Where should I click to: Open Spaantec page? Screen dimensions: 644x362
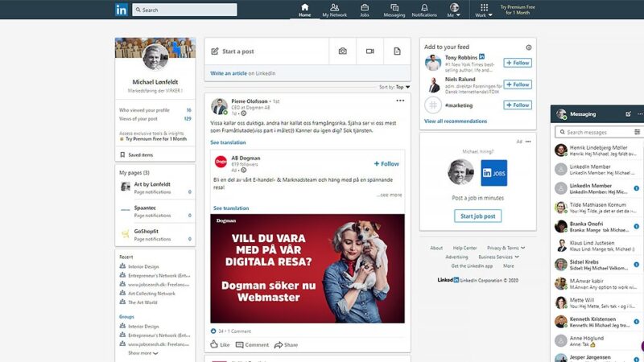[x=145, y=208]
